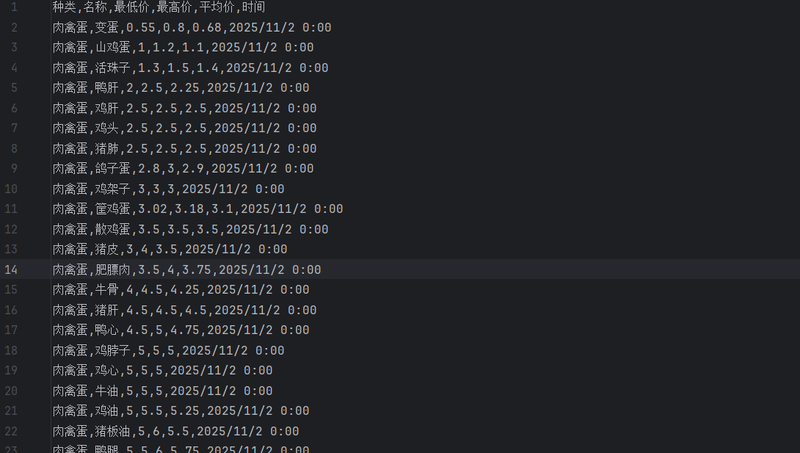Click the 鸡架子 line
This screenshot has width=800, height=453.
pyautogui.click(x=168, y=189)
